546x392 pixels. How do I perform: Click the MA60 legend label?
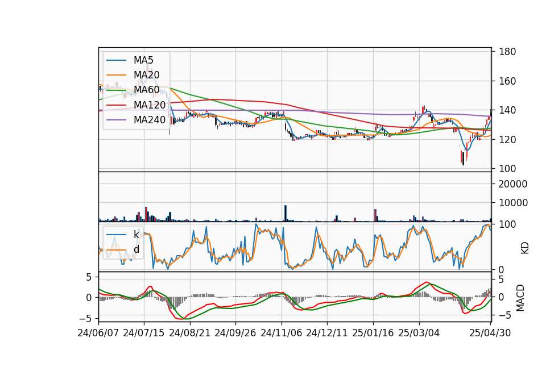(146, 90)
